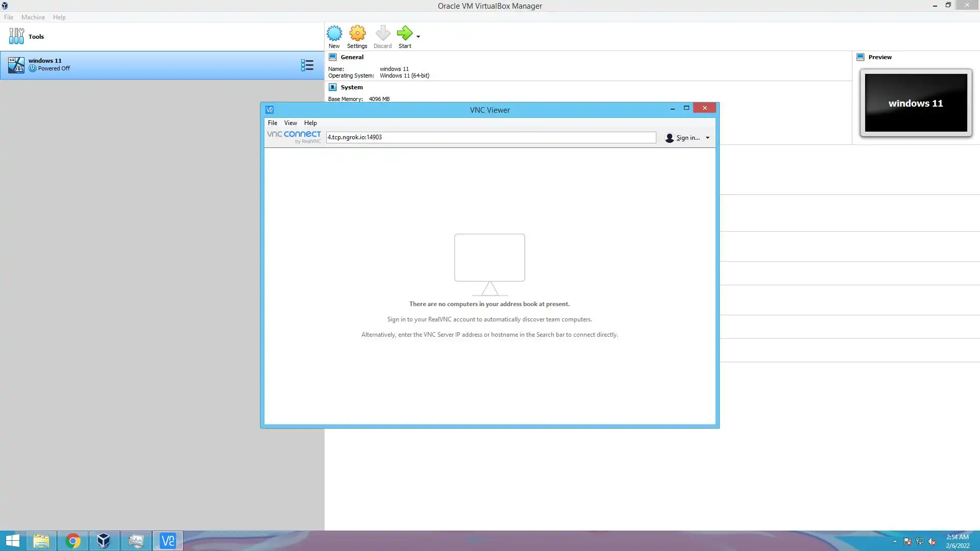980x551 pixels.
Task: Click the Tools icon in sidebar
Action: [16, 36]
